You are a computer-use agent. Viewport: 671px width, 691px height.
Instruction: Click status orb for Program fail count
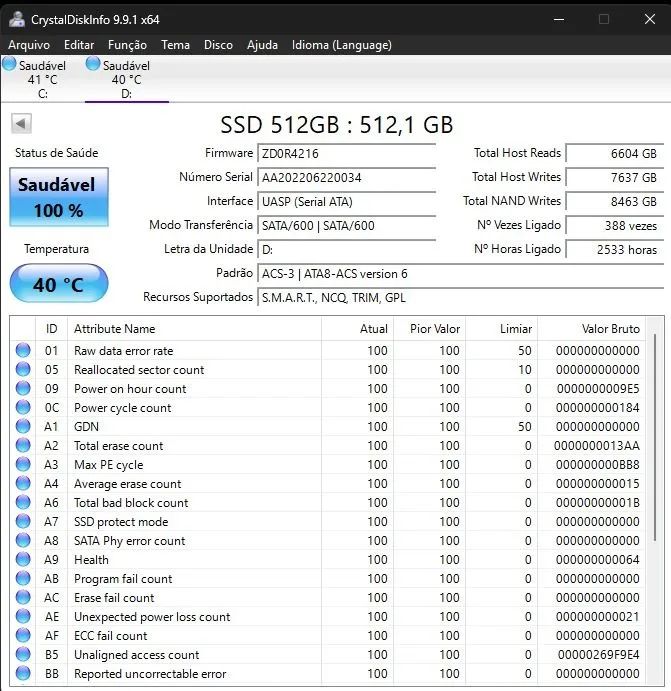tap(23, 578)
